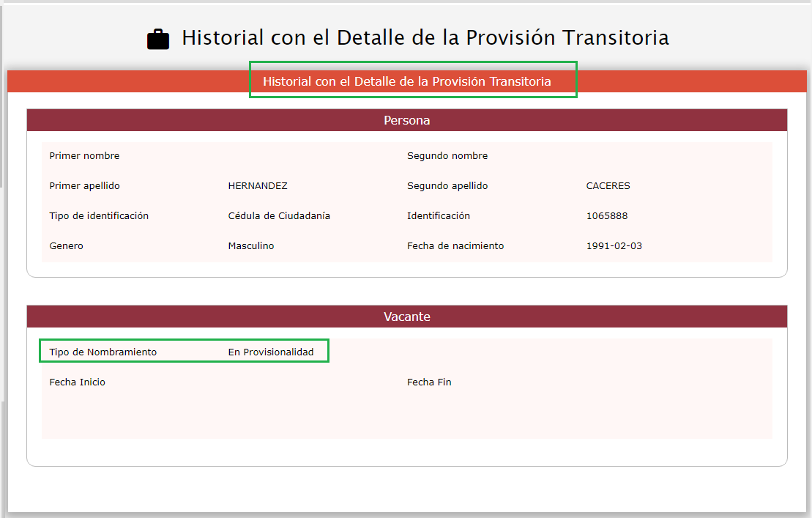
Task: Select the orange Historial header bar title
Action: pyautogui.click(x=407, y=81)
